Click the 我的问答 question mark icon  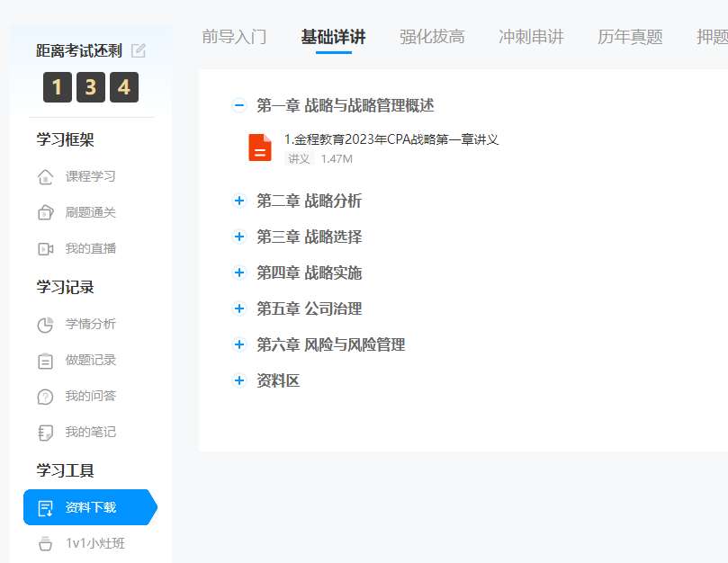coord(45,397)
